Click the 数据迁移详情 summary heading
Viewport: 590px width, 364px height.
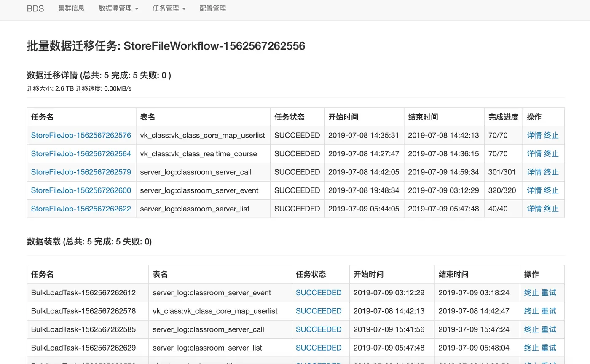point(99,75)
